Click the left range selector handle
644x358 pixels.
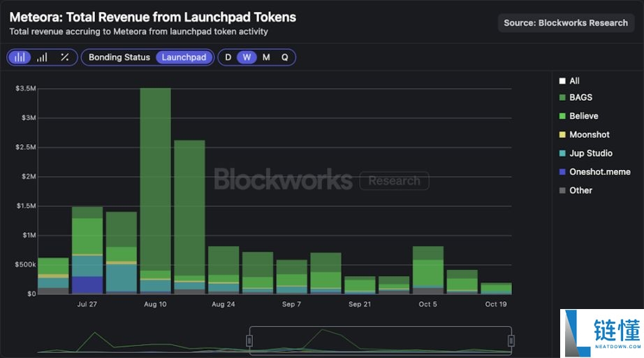point(249,341)
